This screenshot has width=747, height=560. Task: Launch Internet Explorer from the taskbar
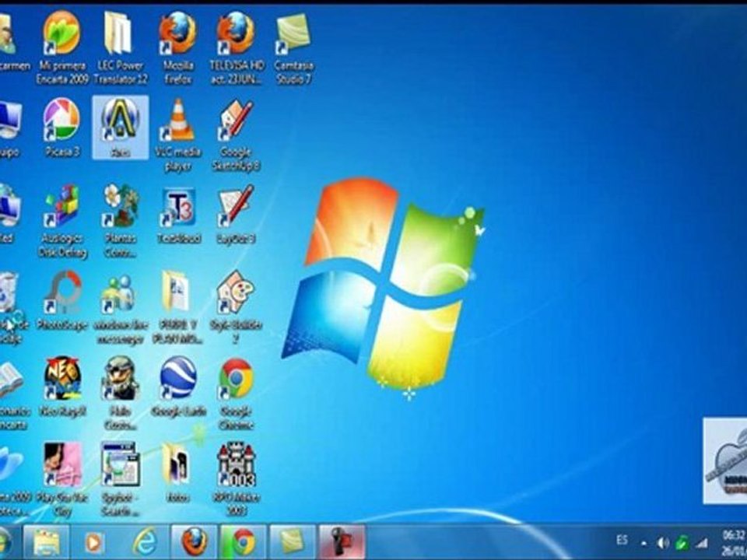145,542
